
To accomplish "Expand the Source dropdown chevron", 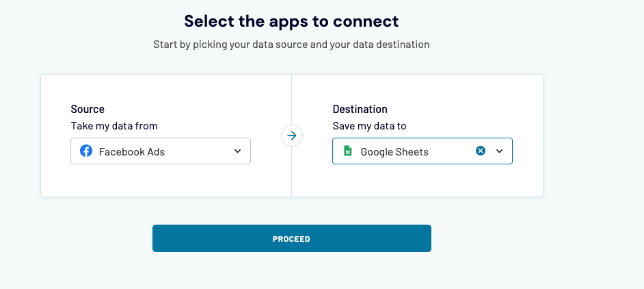I will pos(237,151).
